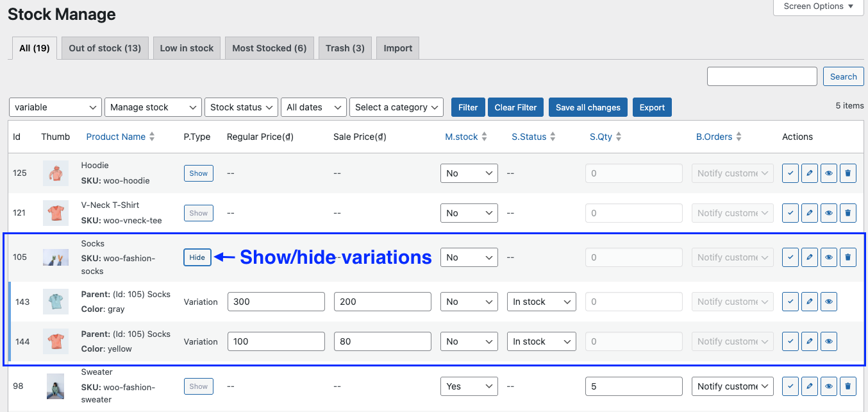This screenshot has width=868, height=412.
Task: Show variations for Hoodie
Action: point(199,173)
